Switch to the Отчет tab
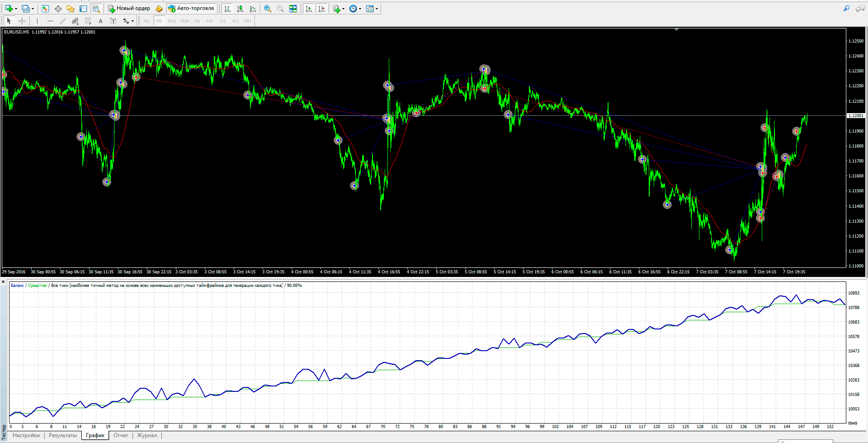 click(121, 435)
